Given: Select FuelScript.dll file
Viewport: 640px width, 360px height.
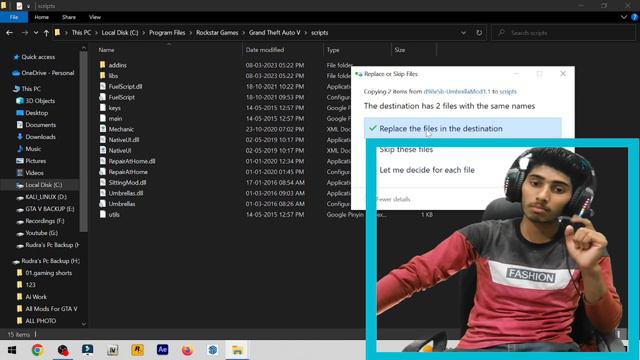Looking at the screenshot, I should point(125,87).
